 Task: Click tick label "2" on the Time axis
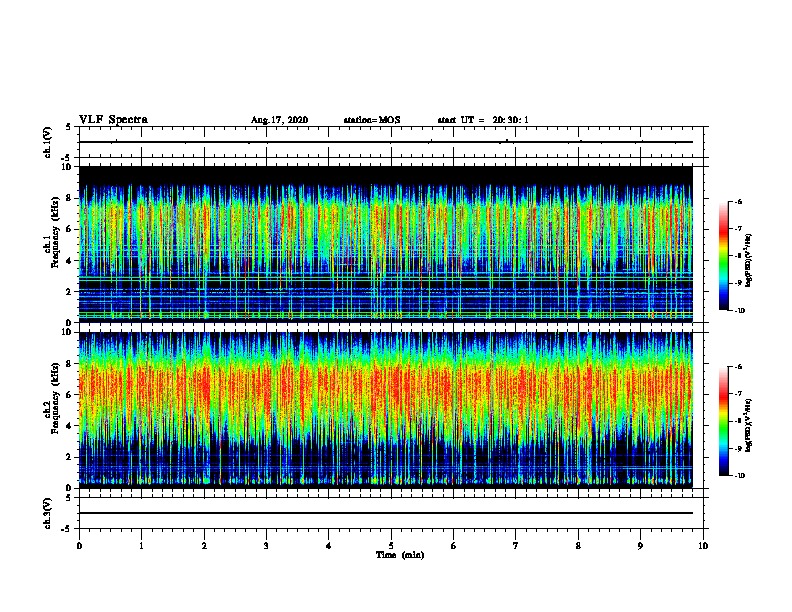point(204,546)
